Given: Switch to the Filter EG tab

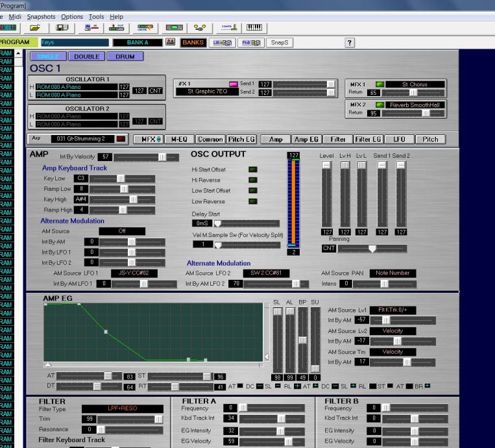Looking at the screenshot, I should point(368,139).
